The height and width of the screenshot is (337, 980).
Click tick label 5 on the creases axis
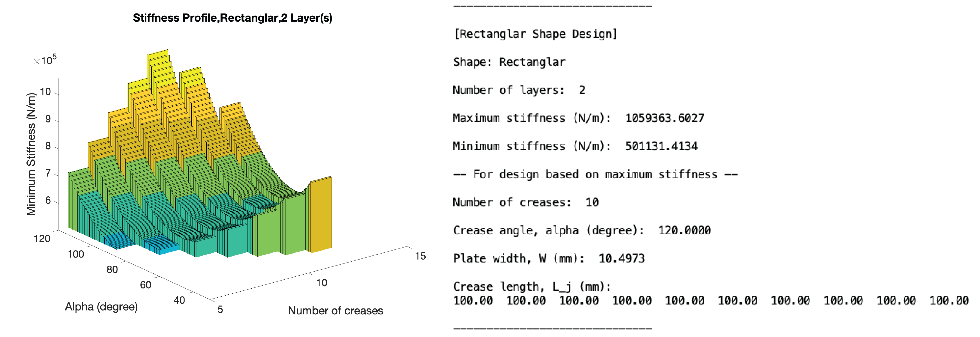[x=220, y=309]
